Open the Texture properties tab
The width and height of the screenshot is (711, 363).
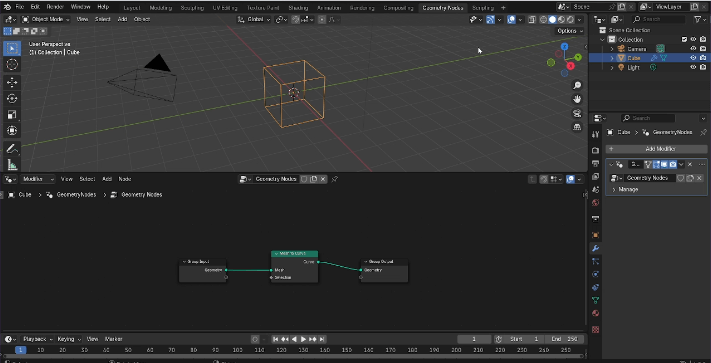click(595, 329)
